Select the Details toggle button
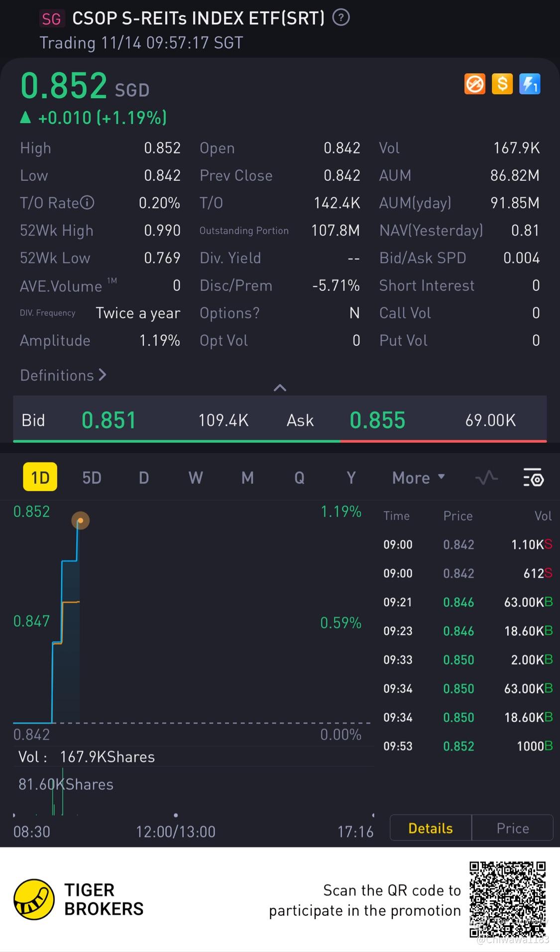 431,828
